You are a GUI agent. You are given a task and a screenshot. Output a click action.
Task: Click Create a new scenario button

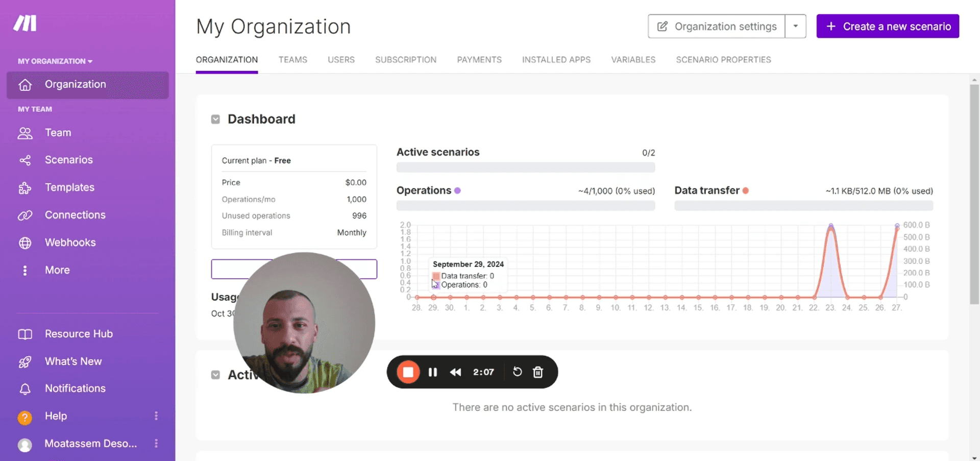(888, 27)
